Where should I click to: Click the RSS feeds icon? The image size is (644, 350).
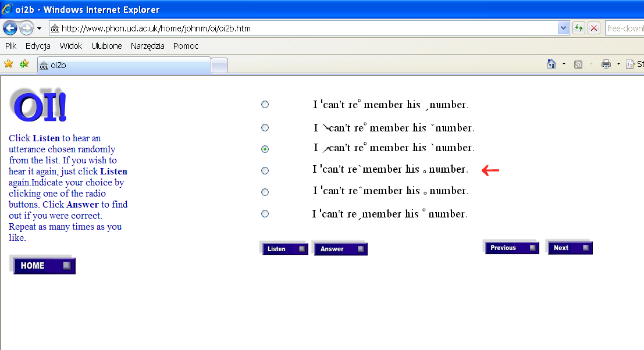pyautogui.click(x=578, y=65)
